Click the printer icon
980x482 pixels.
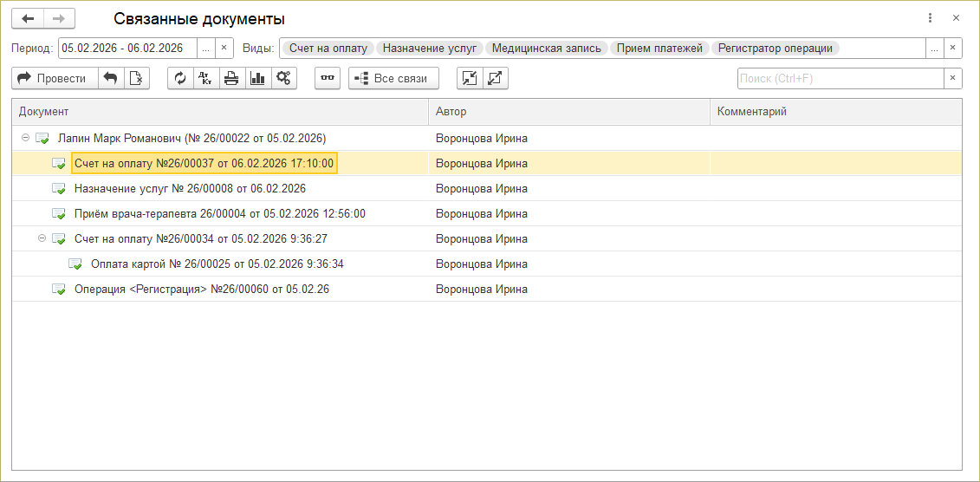pyautogui.click(x=231, y=78)
